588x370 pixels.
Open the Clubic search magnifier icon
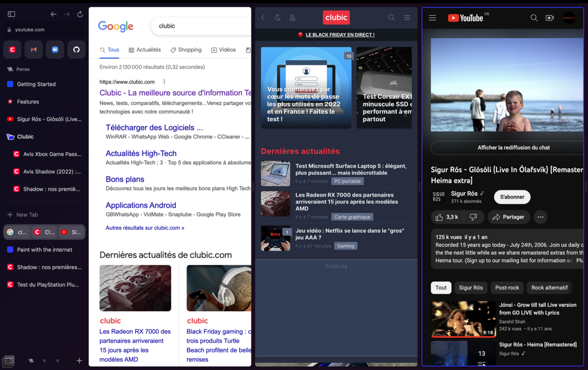coord(392,18)
